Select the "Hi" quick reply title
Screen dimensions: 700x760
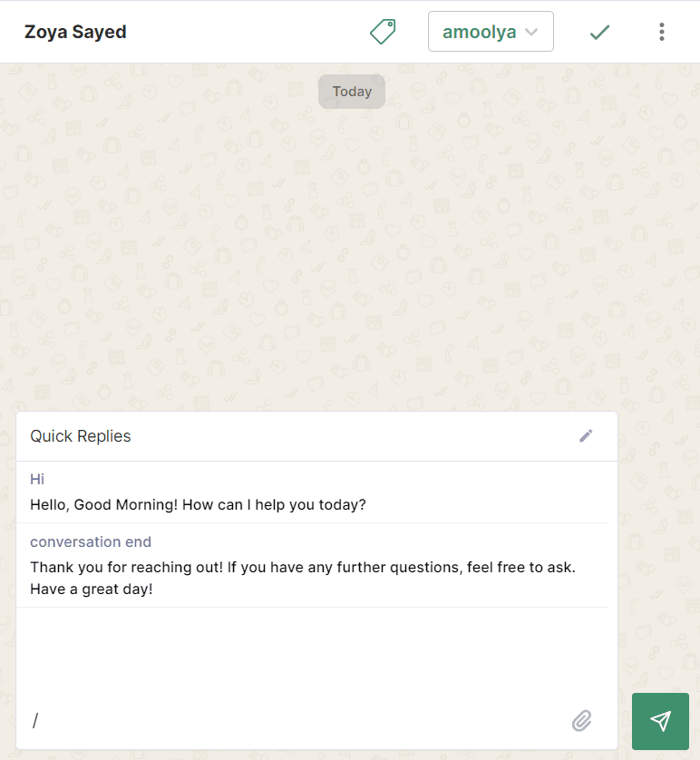[36, 479]
